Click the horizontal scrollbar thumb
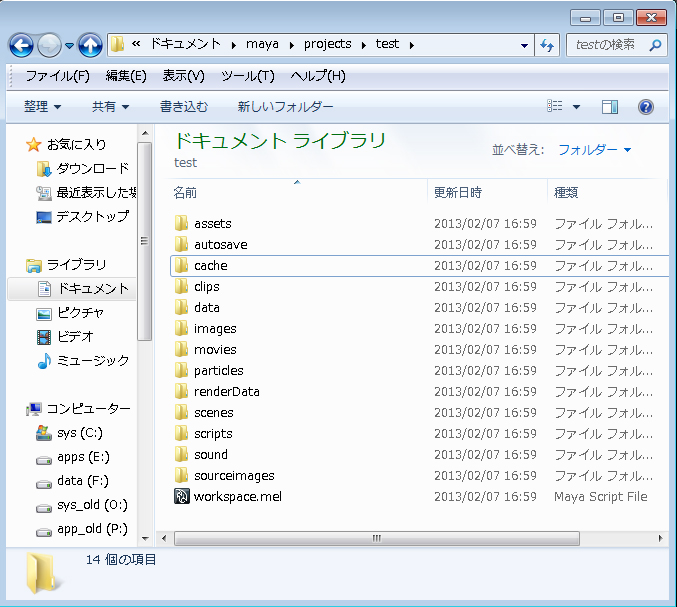 376,538
